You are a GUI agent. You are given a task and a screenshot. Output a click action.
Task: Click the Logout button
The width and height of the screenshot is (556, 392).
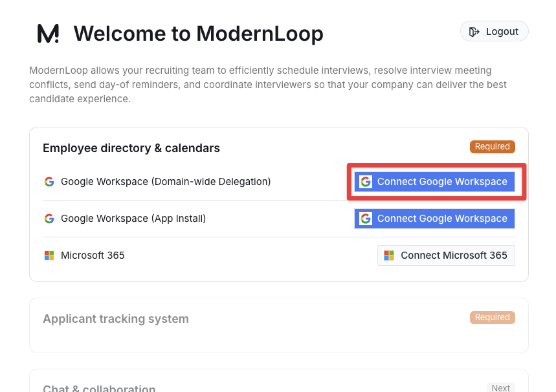coord(495,32)
